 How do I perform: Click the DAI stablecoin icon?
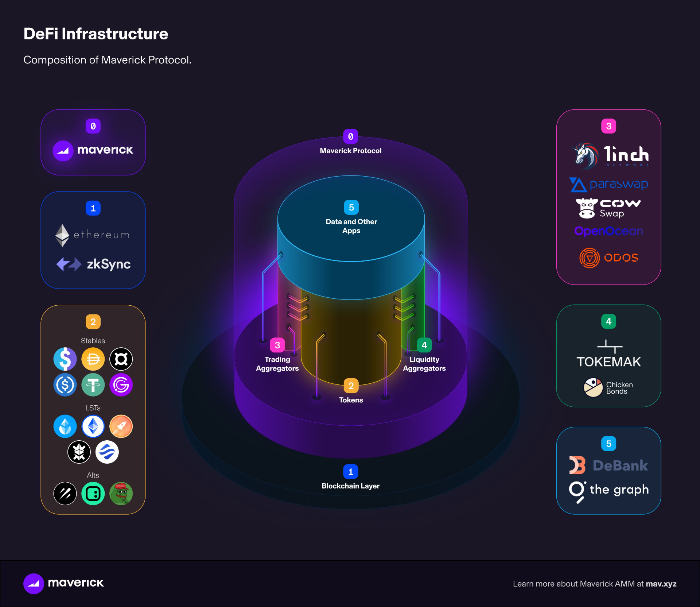point(93,359)
